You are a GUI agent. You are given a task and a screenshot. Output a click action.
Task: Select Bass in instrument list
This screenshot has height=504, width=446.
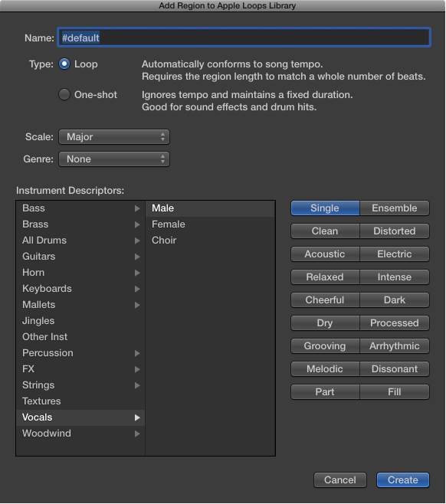[80, 208]
